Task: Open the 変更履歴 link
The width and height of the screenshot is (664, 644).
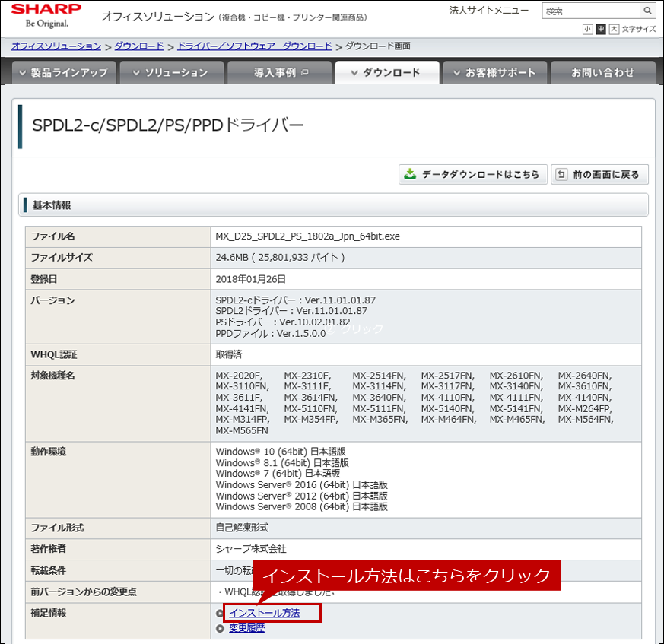Action: click(246, 628)
